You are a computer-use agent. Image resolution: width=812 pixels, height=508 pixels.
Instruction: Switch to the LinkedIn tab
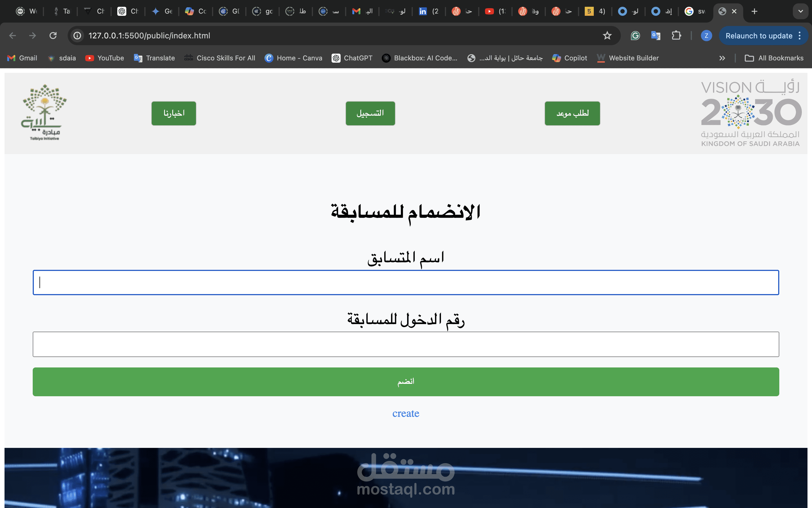429,11
